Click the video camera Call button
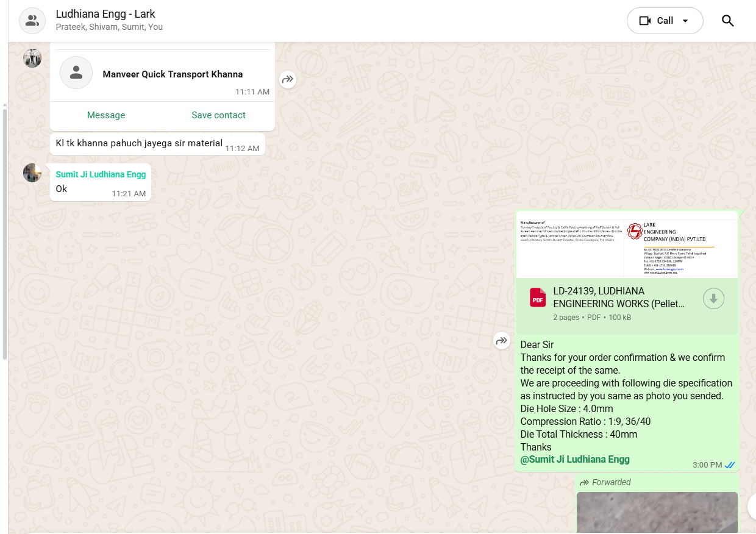The height and width of the screenshot is (534, 756). point(656,21)
